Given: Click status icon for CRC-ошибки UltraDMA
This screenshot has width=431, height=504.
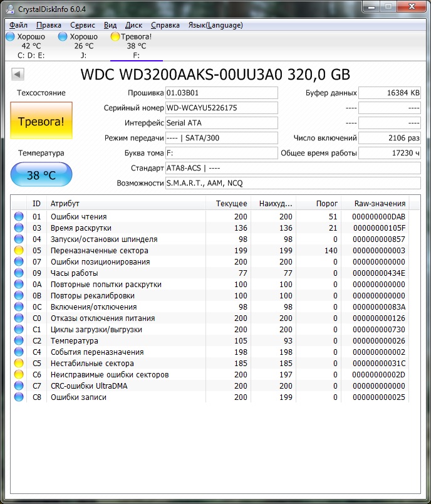Looking at the screenshot, I should 19,386.
